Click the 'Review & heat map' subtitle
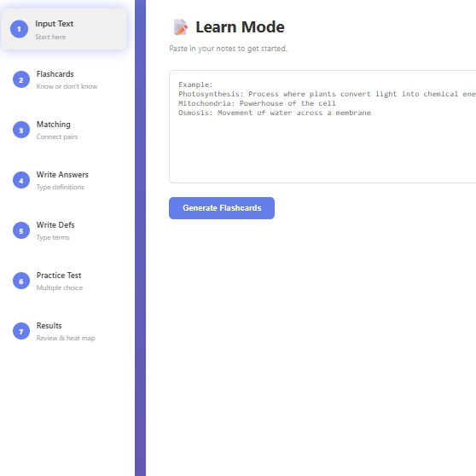This screenshot has width=476, height=476. (66, 338)
